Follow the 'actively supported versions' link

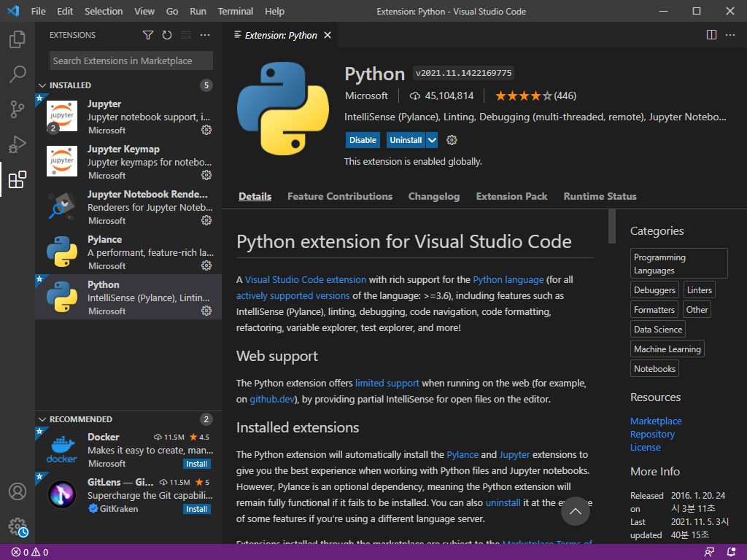[x=293, y=296]
